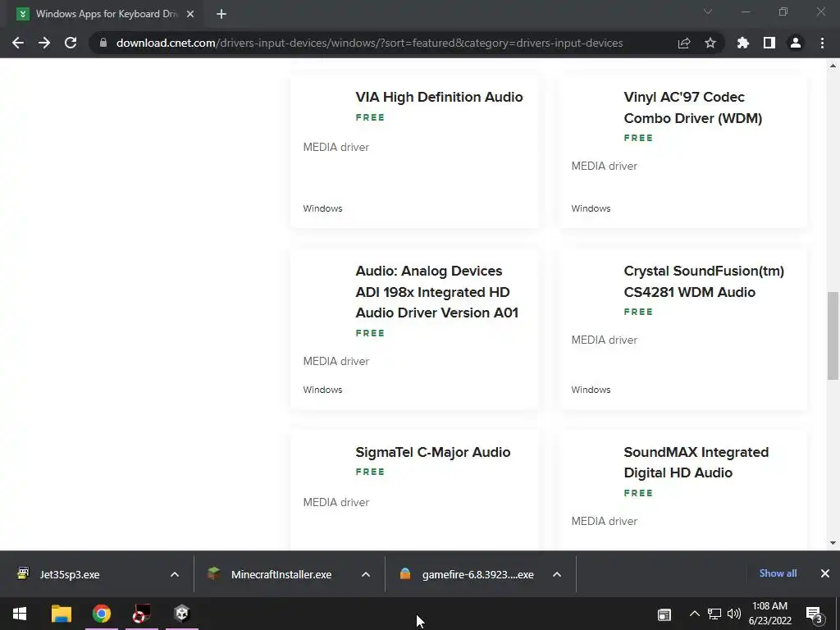Reload the CNET download page

click(x=71, y=43)
